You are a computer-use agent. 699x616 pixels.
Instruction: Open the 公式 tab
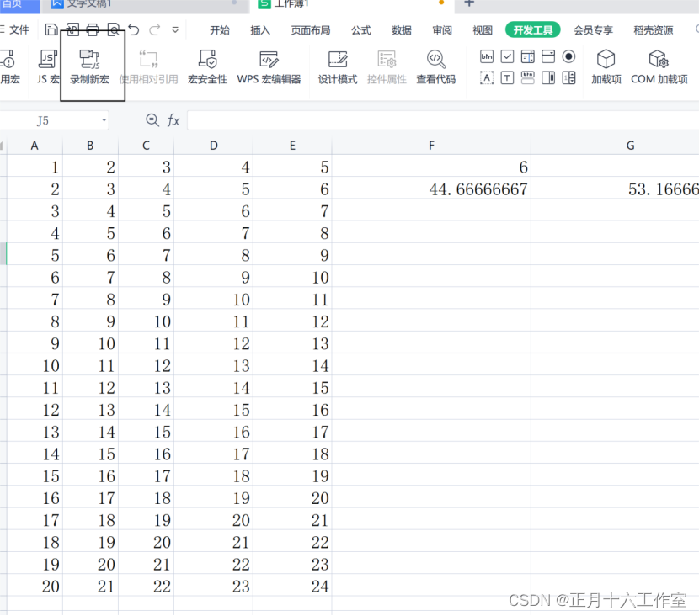[361, 30]
